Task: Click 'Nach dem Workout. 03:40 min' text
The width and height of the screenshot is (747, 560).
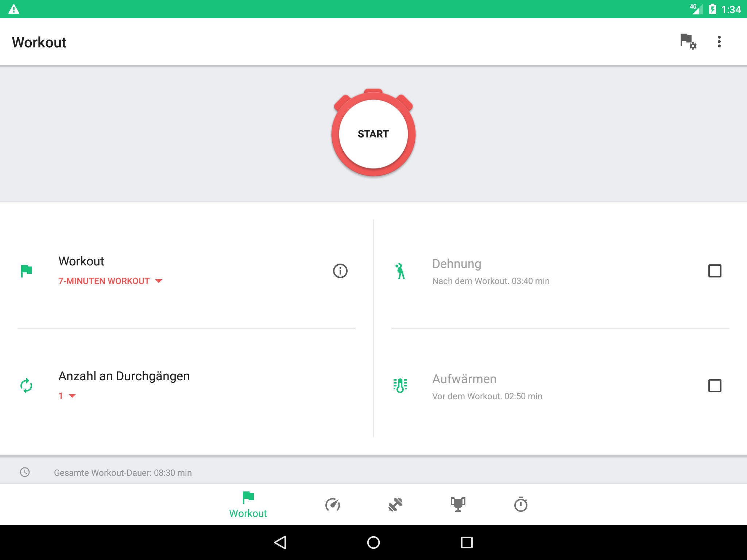Action: tap(491, 281)
